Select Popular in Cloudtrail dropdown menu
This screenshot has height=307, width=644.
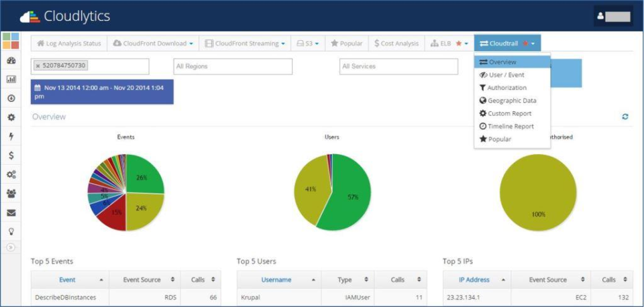512,139
